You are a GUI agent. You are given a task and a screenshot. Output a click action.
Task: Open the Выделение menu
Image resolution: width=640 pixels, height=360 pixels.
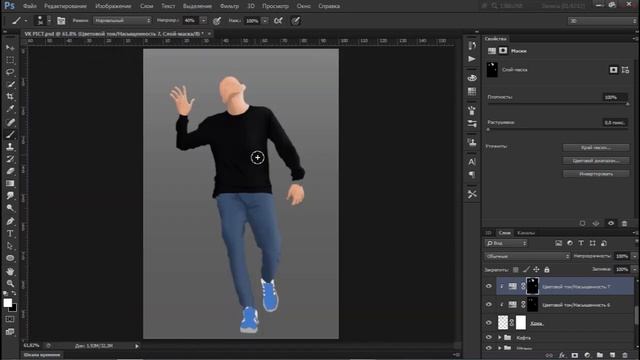click(x=197, y=6)
